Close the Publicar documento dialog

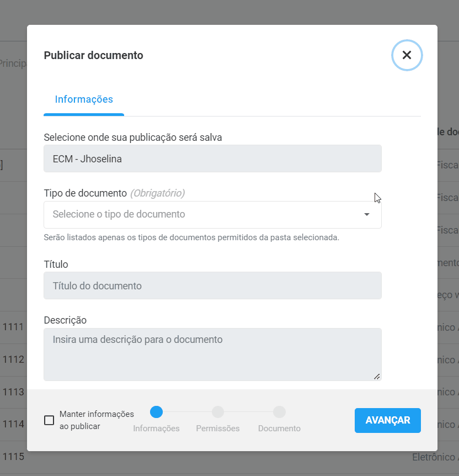pos(407,55)
